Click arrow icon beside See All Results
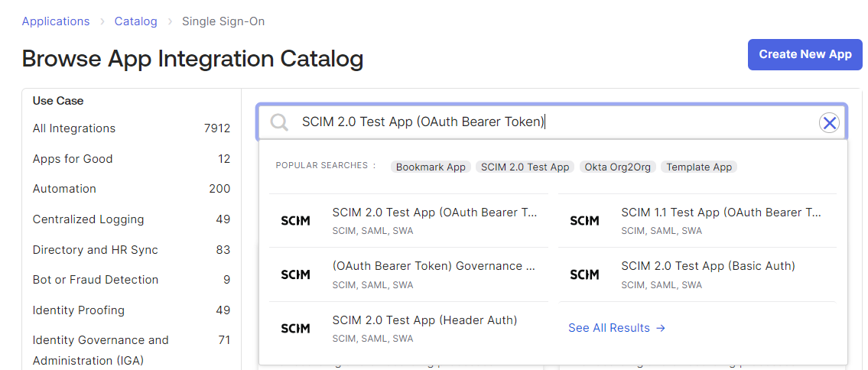 coord(660,328)
